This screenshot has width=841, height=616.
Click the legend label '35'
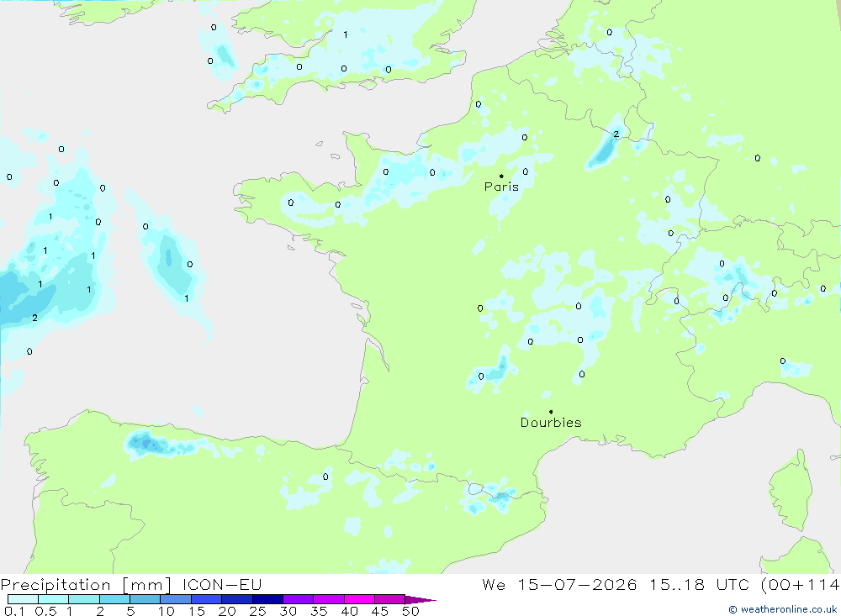pos(319,611)
